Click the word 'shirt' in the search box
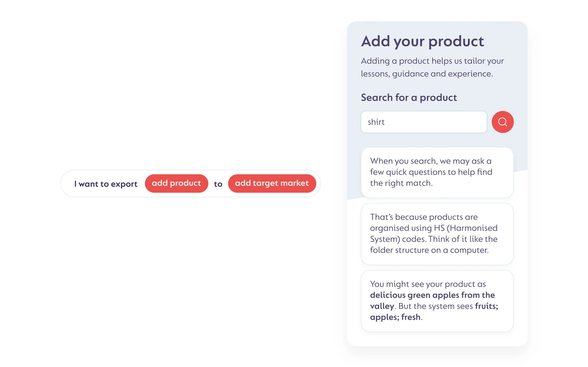 click(x=376, y=122)
